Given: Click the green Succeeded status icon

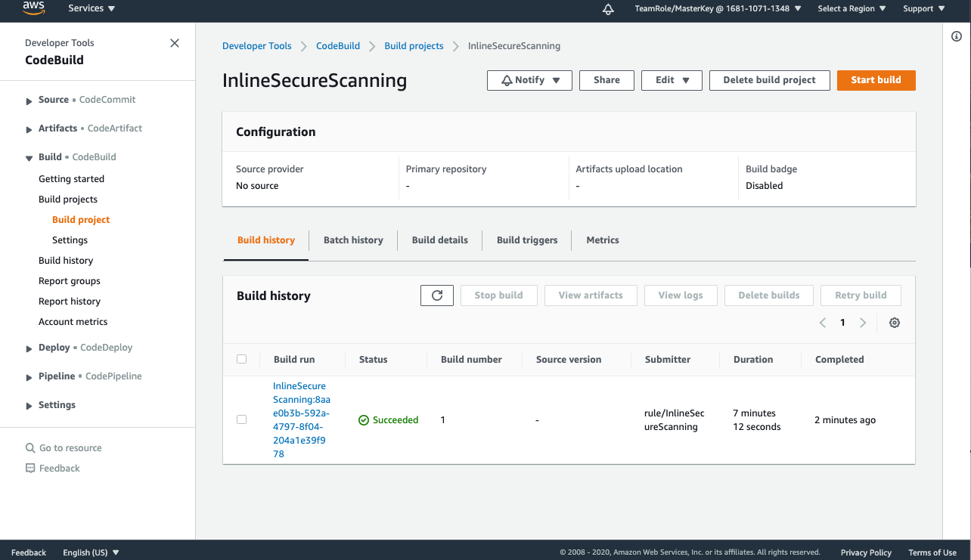Looking at the screenshot, I should (364, 420).
